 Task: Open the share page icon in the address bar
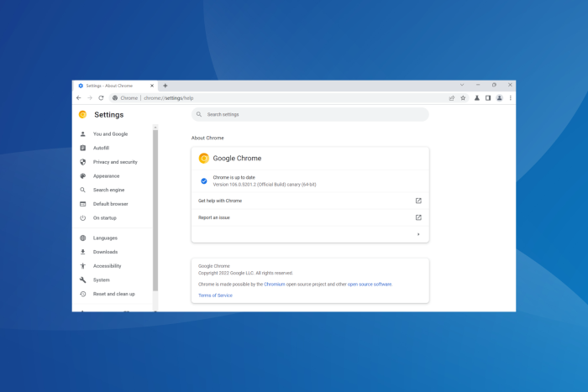click(452, 98)
